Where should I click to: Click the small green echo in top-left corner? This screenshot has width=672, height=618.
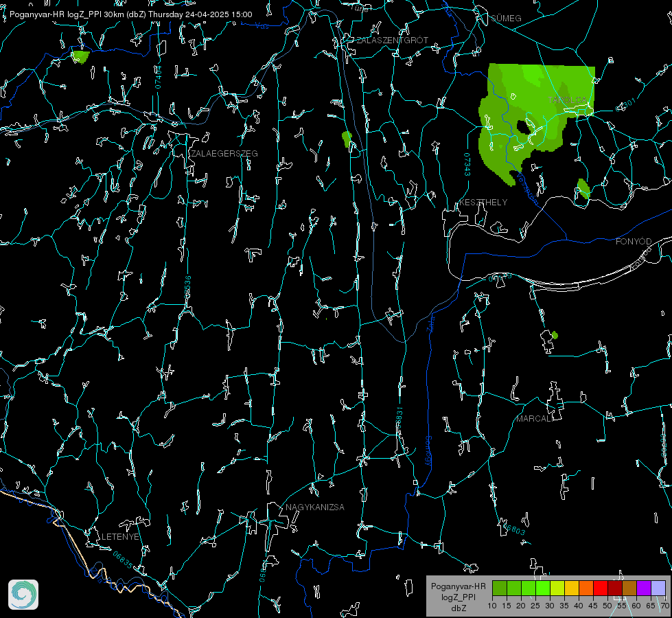(80, 56)
